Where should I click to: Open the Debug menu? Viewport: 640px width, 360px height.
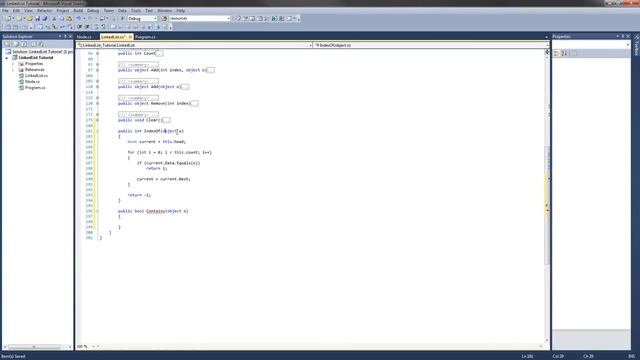click(x=93, y=11)
